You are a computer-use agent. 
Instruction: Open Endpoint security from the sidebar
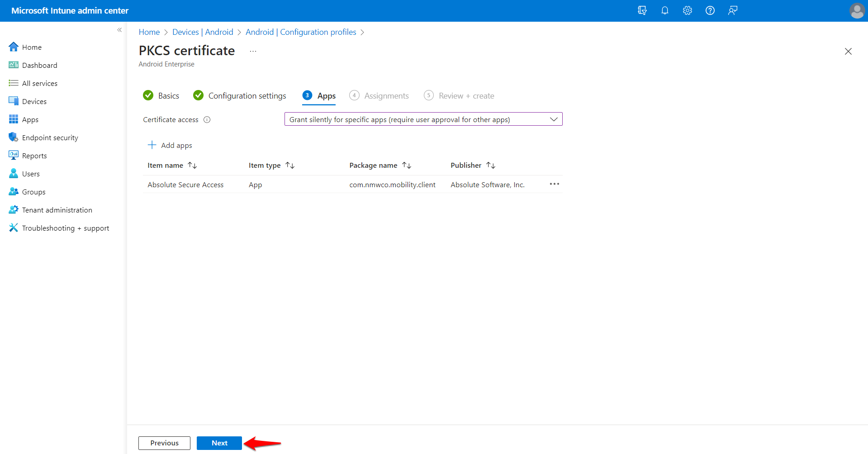(50, 137)
